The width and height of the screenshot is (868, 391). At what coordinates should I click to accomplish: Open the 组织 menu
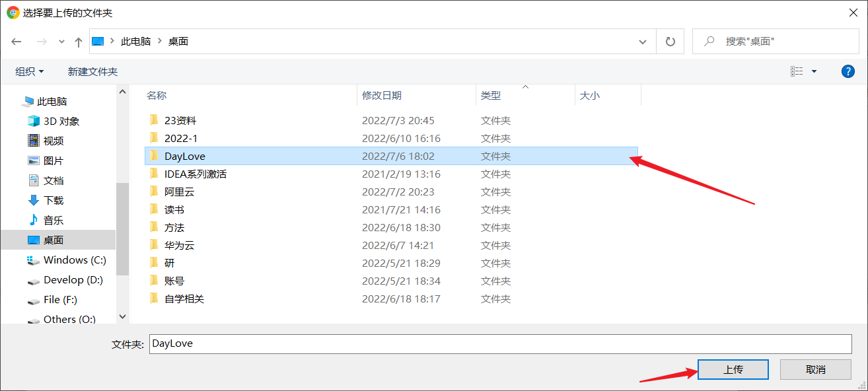pyautogui.click(x=30, y=71)
